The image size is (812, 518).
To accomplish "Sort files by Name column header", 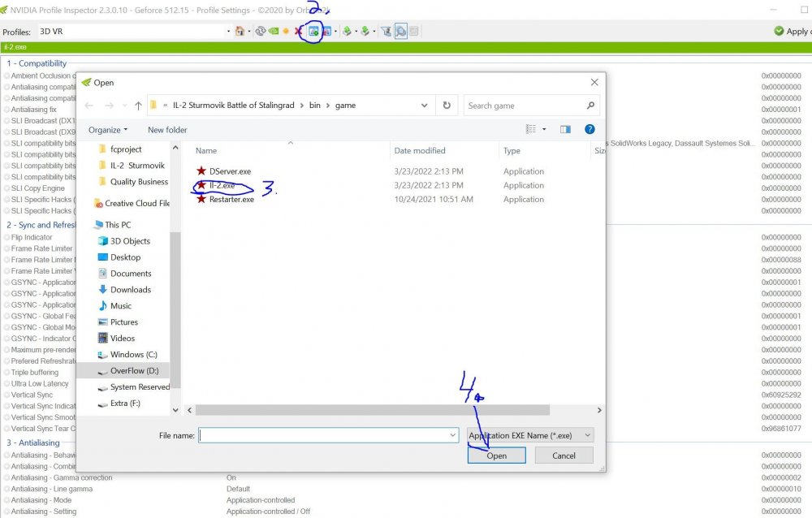I will pyautogui.click(x=206, y=151).
